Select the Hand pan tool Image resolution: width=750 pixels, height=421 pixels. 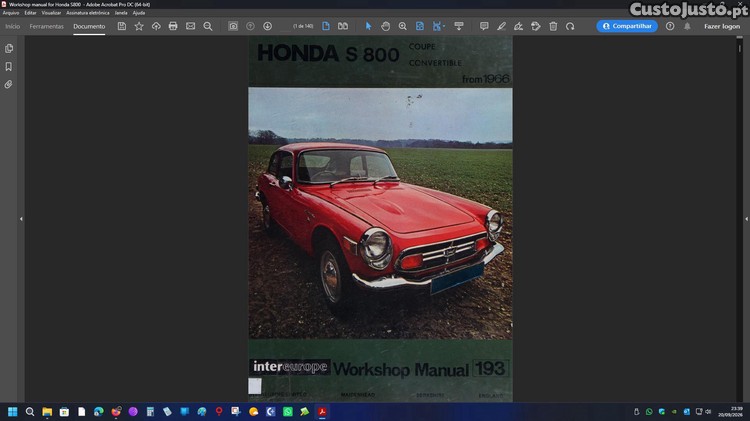[x=386, y=26]
